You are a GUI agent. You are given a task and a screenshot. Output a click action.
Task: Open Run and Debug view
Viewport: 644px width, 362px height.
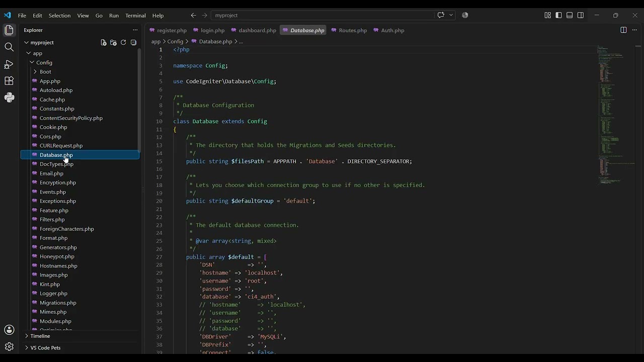(9, 64)
